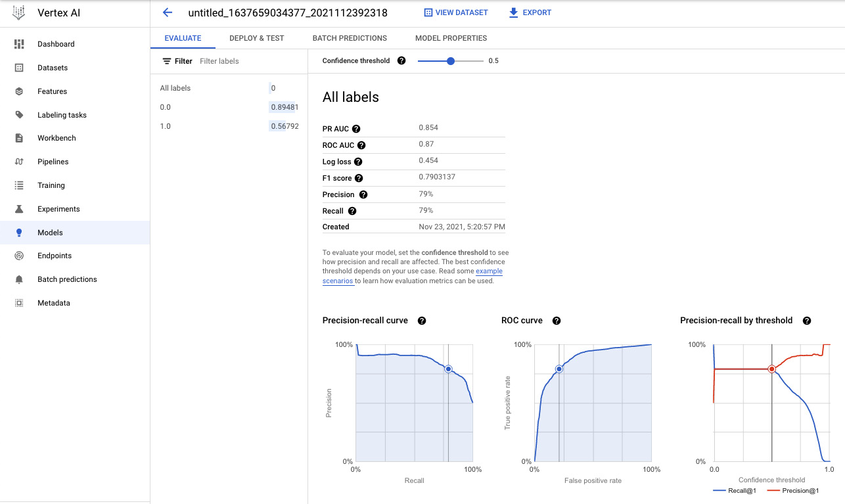
Task: Click the View Dataset button
Action: [x=456, y=12]
